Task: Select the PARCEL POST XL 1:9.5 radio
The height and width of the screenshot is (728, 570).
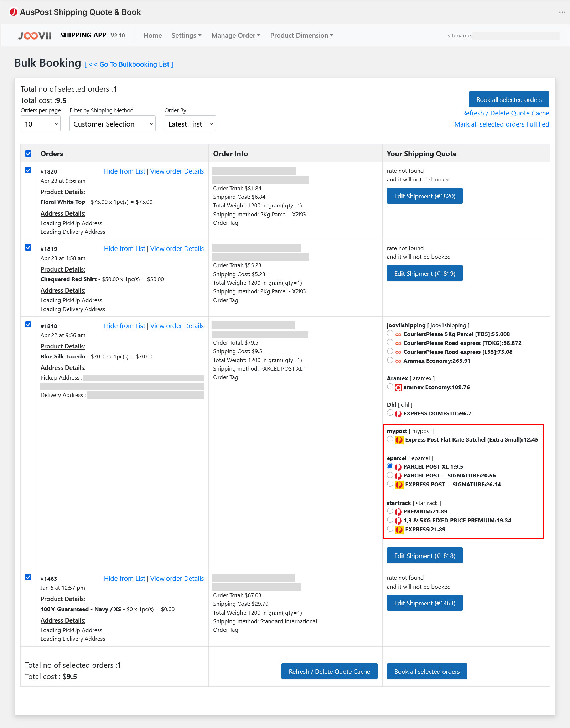Action: point(390,466)
